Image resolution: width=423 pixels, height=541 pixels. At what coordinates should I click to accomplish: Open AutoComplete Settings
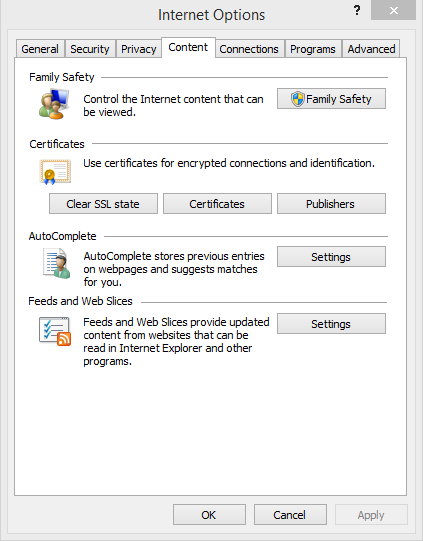(331, 256)
